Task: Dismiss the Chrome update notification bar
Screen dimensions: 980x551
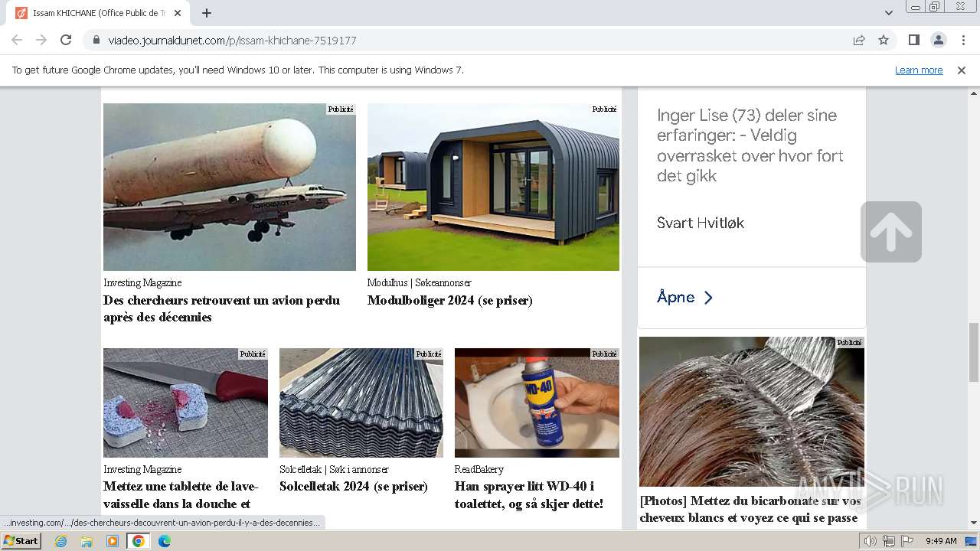Action: click(x=962, y=70)
